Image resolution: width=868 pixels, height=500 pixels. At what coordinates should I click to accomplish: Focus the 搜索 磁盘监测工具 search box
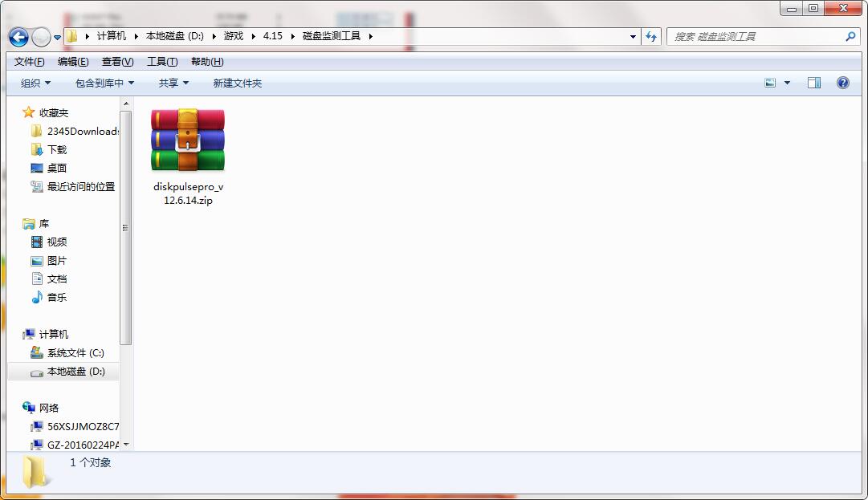coord(764,36)
